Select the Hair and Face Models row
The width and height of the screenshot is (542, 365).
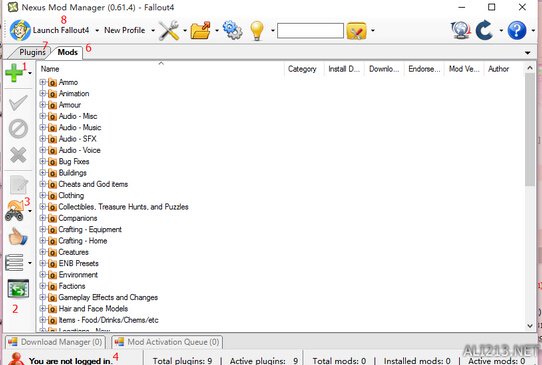click(93, 309)
